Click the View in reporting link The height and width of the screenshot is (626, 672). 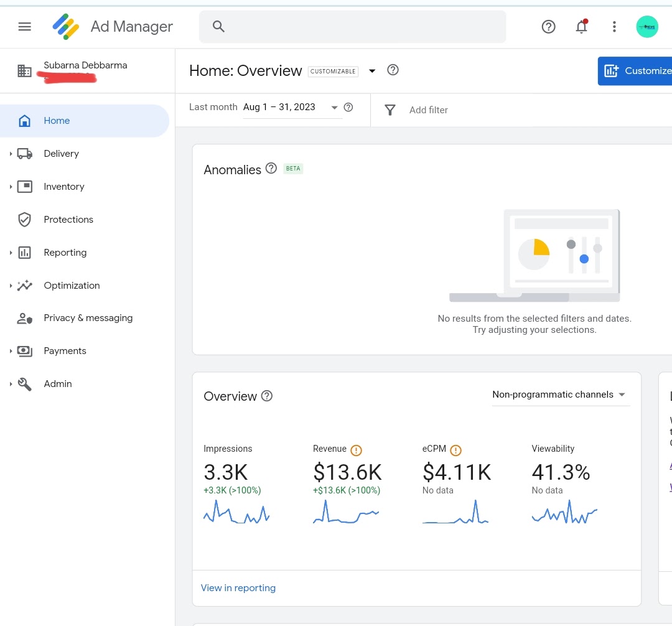[x=238, y=587]
